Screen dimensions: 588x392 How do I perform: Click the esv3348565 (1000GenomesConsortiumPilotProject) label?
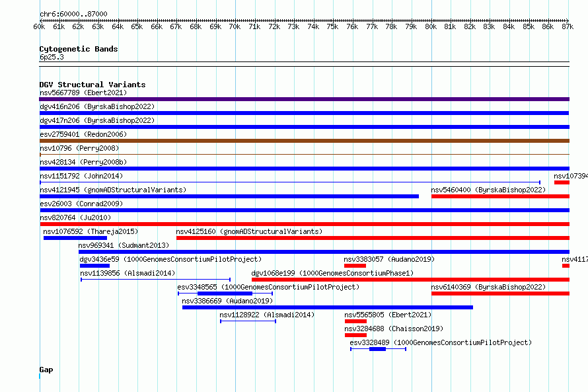tap(268, 287)
